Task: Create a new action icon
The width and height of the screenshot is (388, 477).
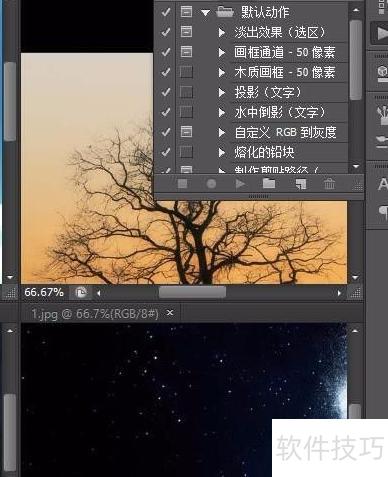Action: point(301,184)
